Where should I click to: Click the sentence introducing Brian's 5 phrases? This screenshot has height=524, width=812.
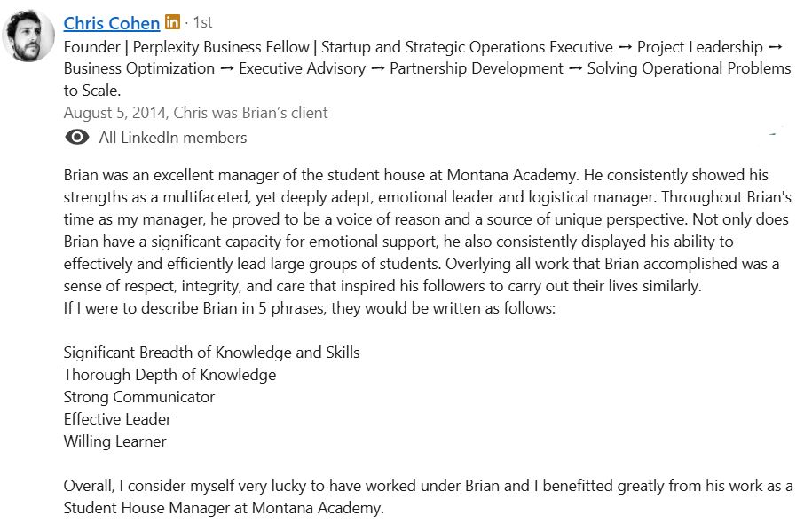(309, 308)
